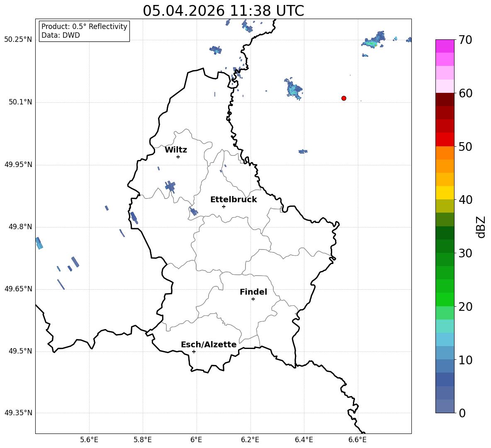Click the magenta 70 dBZ colorbar segment
This screenshot has width=491, height=448.
pyautogui.click(x=445, y=46)
